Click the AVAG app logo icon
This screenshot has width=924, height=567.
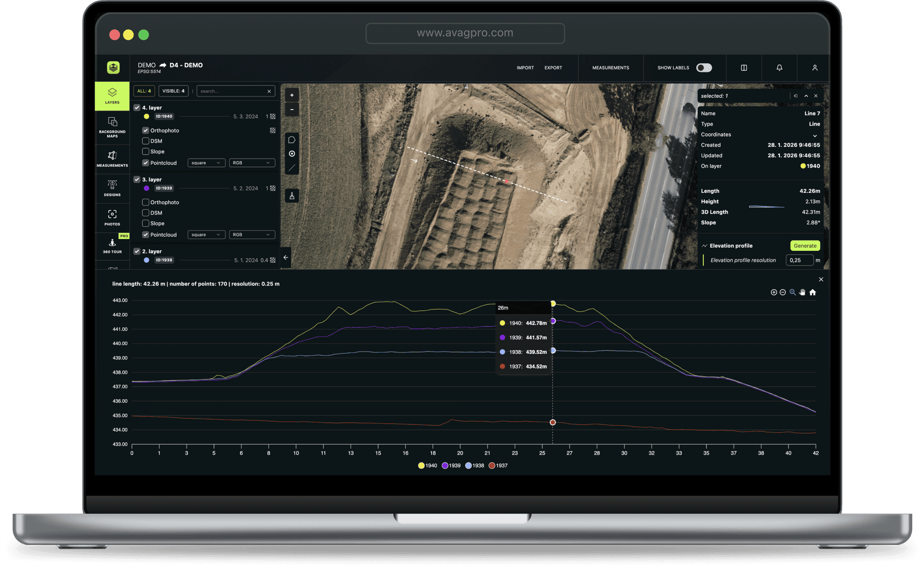pyautogui.click(x=113, y=68)
